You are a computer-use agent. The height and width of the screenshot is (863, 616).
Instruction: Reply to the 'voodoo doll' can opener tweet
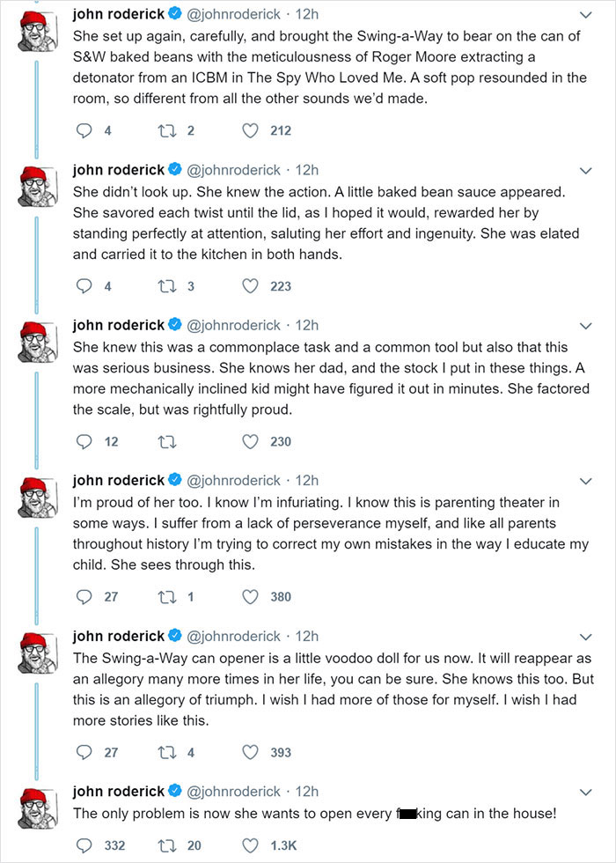pyautogui.click(x=84, y=753)
